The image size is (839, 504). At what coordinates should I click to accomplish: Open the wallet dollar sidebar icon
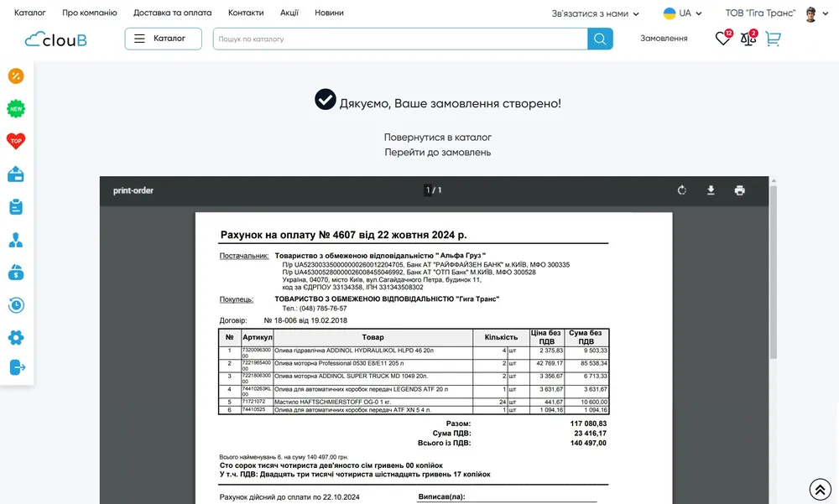point(16,273)
